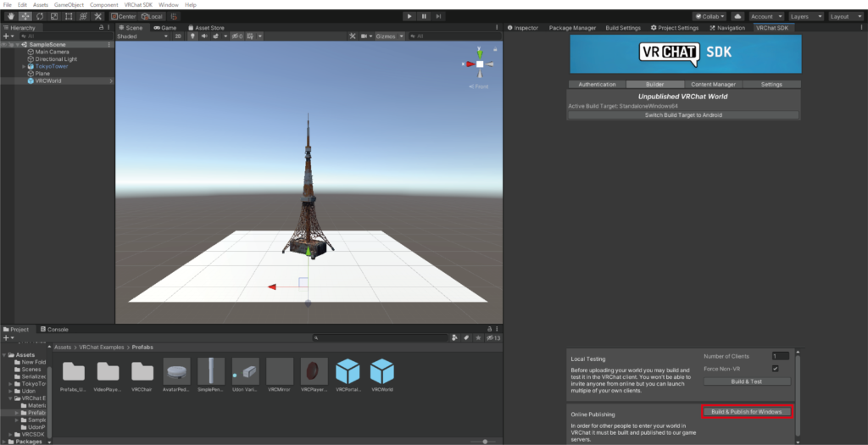Open the Authentication section of SDK
This screenshot has width=868, height=445.
click(597, 84)
